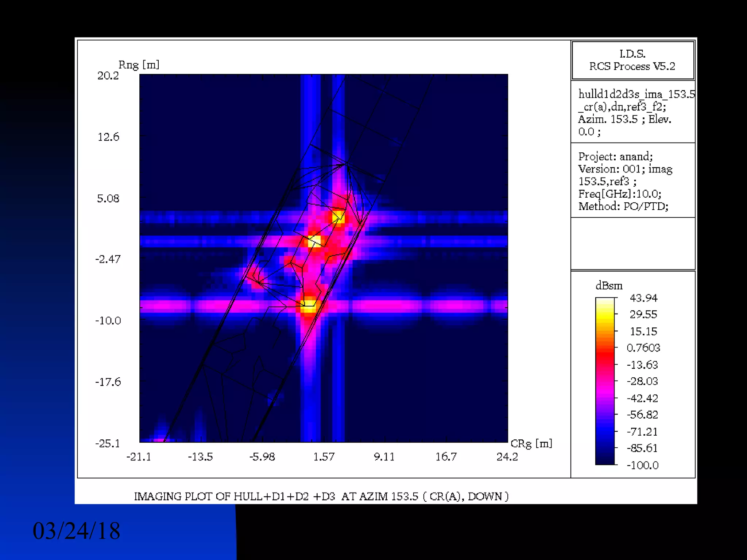Click the upper yellow hotspot near range 3

(338, 217)
